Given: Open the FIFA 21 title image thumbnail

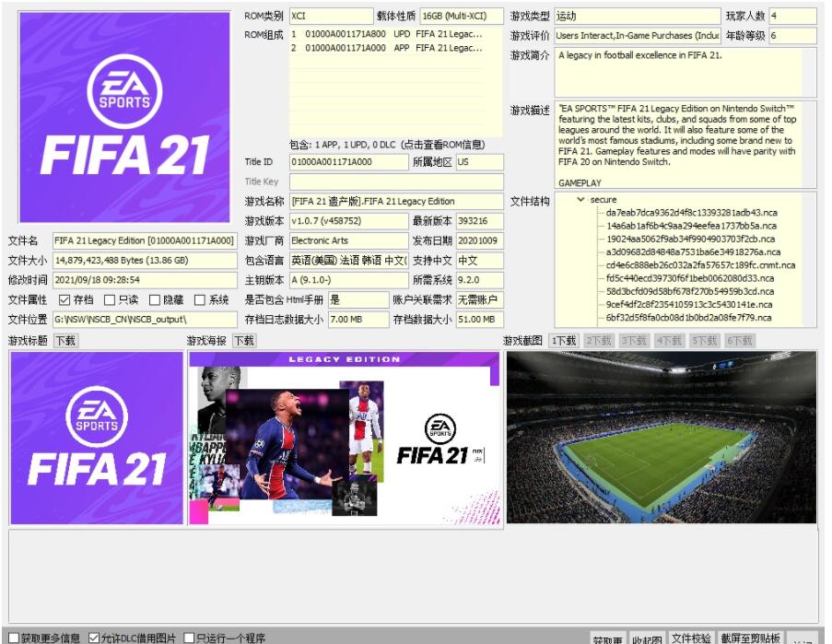Looking at the screenshot, I should point(97,438).
